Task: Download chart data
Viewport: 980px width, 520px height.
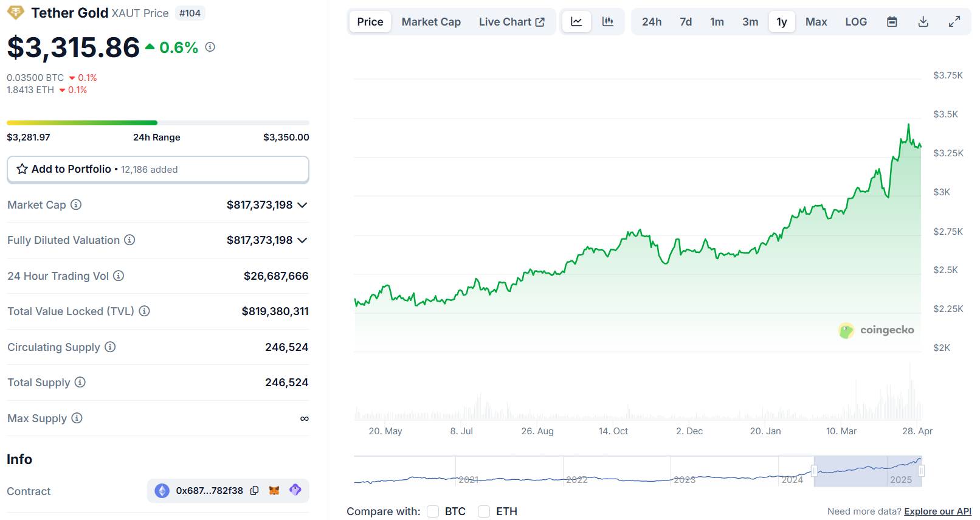Action: (x=923, y=22)
